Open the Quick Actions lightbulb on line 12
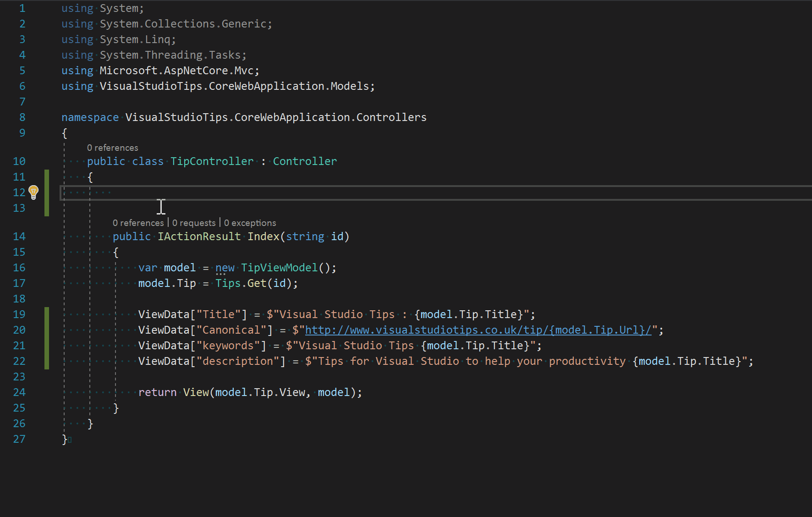 (x=33, y=192)
